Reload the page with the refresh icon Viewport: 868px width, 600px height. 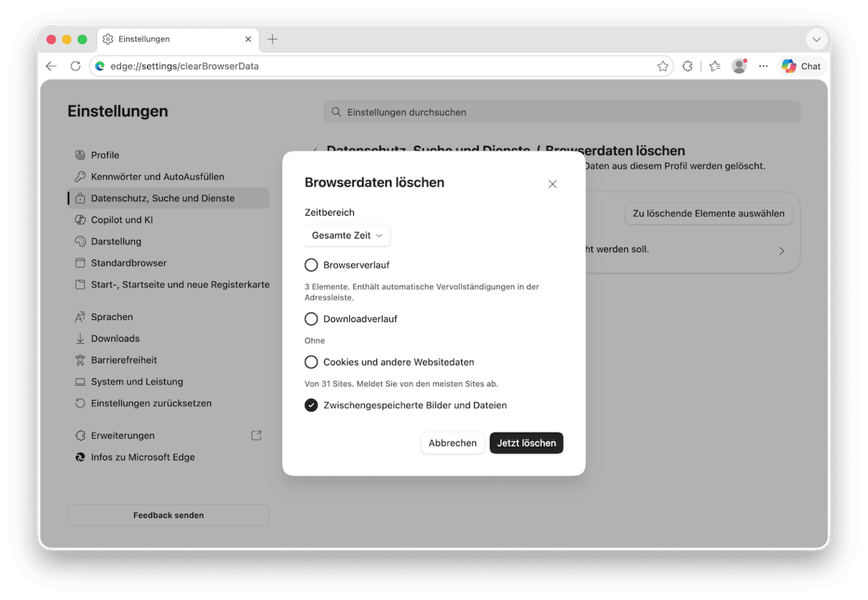pyautogui.click(x=75, y=66)
